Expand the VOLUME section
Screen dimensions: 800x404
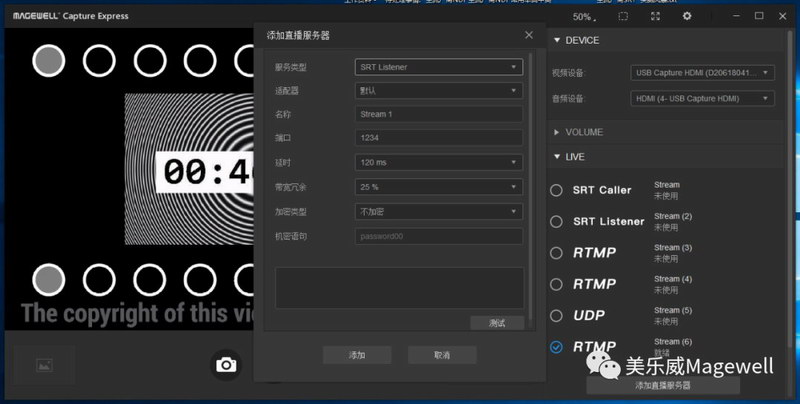558,132
